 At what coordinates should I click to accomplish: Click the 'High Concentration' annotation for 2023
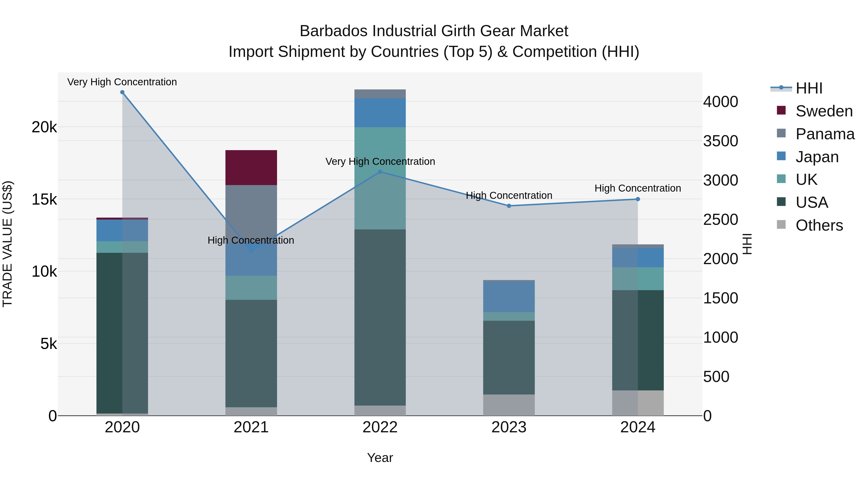[509, 196]
